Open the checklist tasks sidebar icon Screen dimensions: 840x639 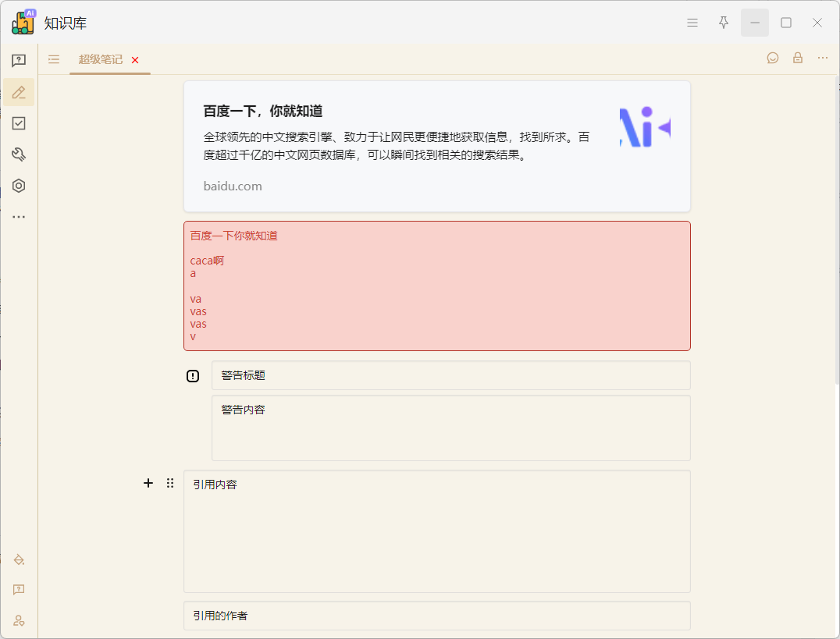tap(19, 123)
